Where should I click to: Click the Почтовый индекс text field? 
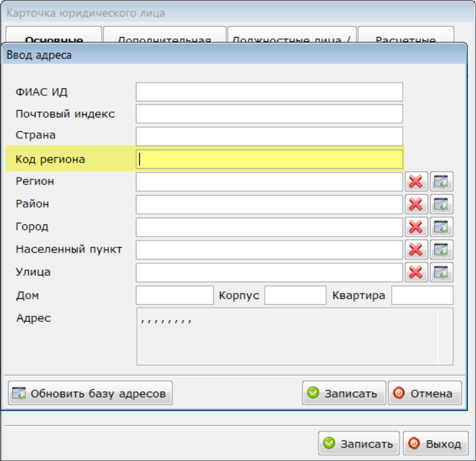click(269, 114)
